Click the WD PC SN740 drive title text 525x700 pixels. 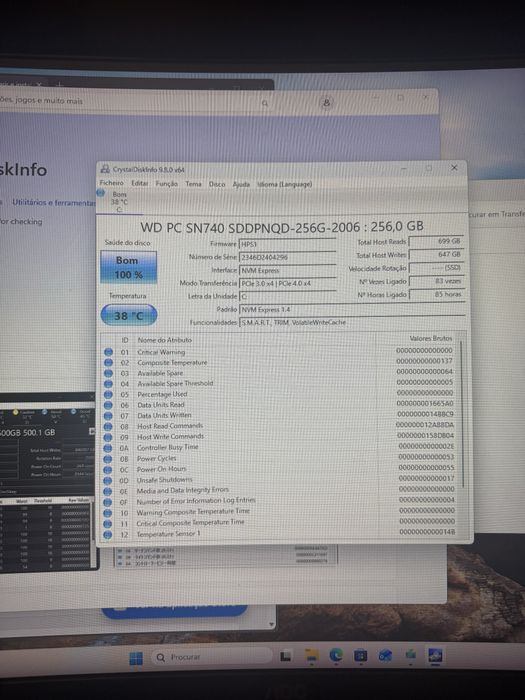click(282, 227)
